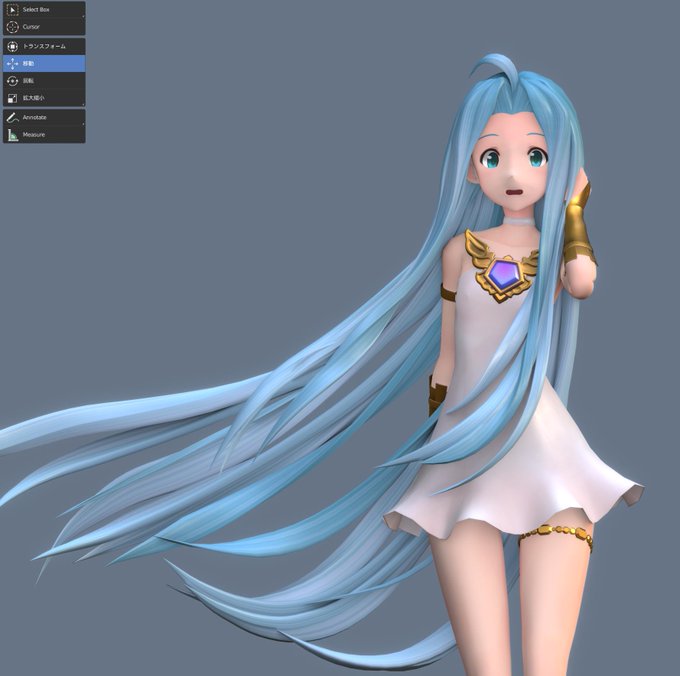Switch to the 回転 (Rotate) tool

point(44,81)
